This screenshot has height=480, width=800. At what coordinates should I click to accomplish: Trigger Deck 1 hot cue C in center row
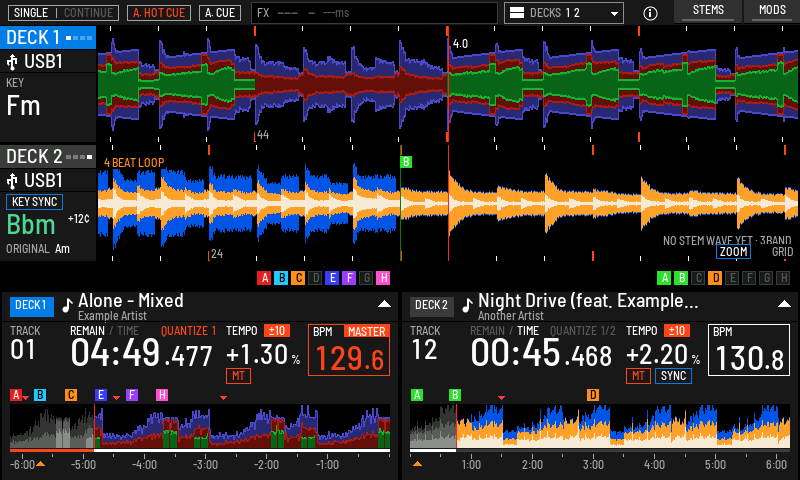click(x=298, y=278)
